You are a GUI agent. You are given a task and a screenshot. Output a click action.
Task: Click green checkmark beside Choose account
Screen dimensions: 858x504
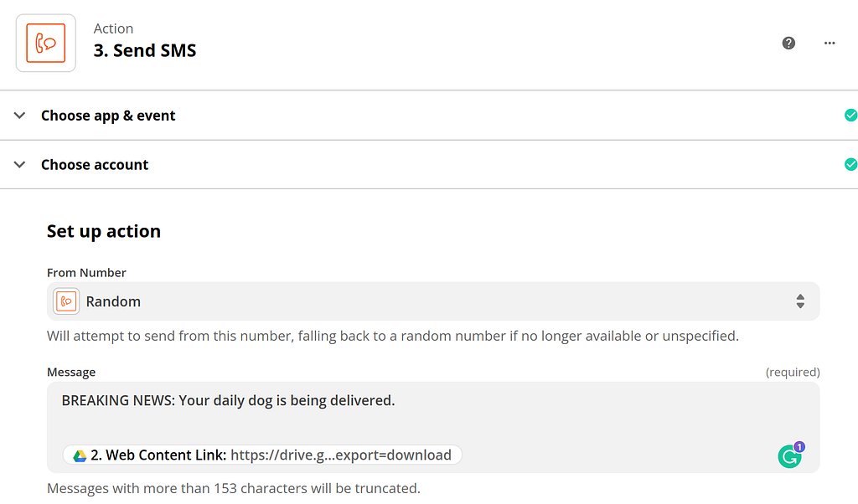(x=850, y=164)
